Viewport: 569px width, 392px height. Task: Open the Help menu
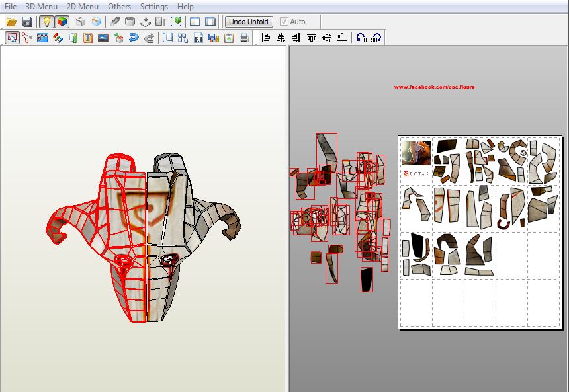coord(185,7)
